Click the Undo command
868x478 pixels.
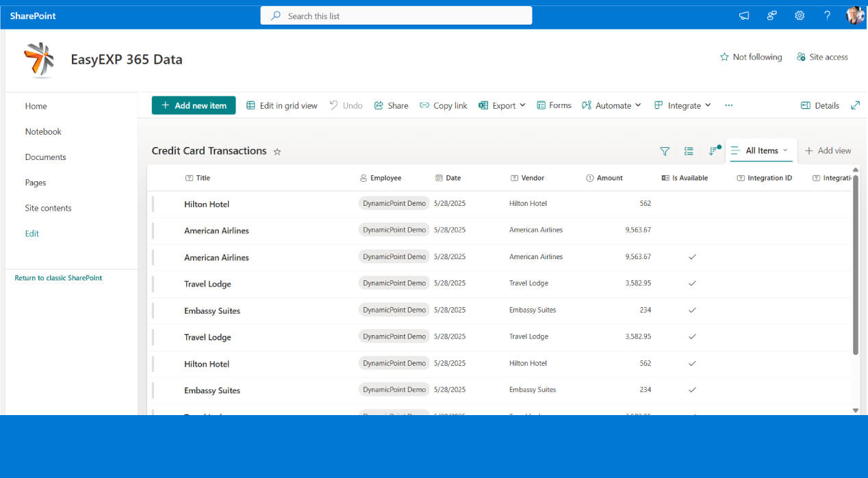346,105
